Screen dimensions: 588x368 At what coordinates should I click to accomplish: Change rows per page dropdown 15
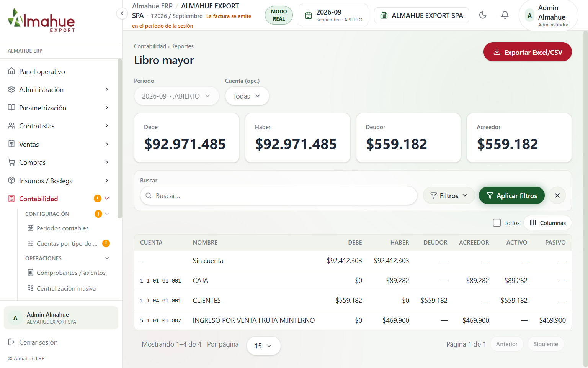tap(263, 346)
